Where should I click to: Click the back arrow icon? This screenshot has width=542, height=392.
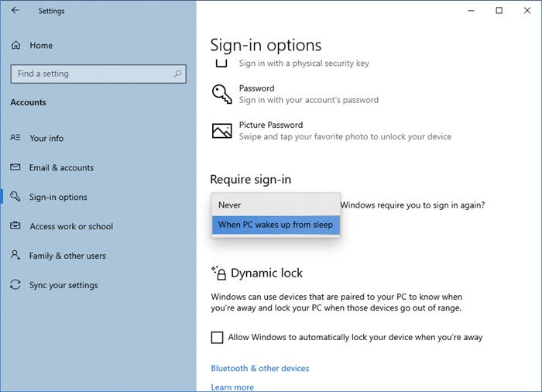coord(16,11)
